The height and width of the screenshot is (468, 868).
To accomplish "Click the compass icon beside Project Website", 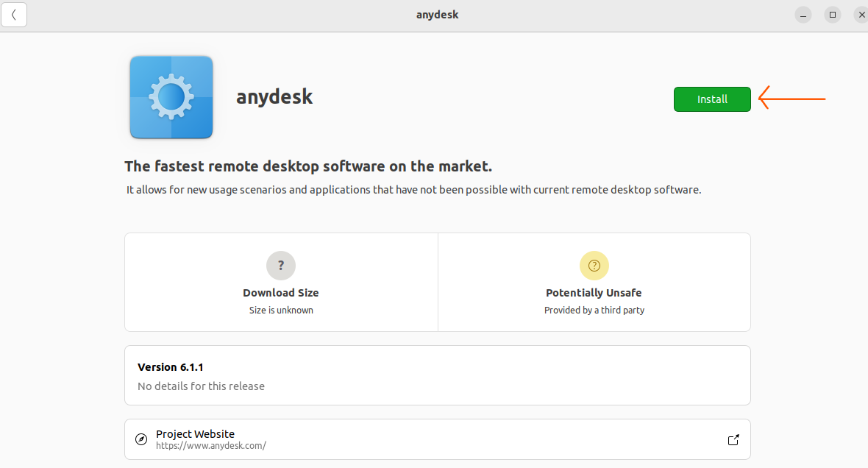I will point(141,439).
